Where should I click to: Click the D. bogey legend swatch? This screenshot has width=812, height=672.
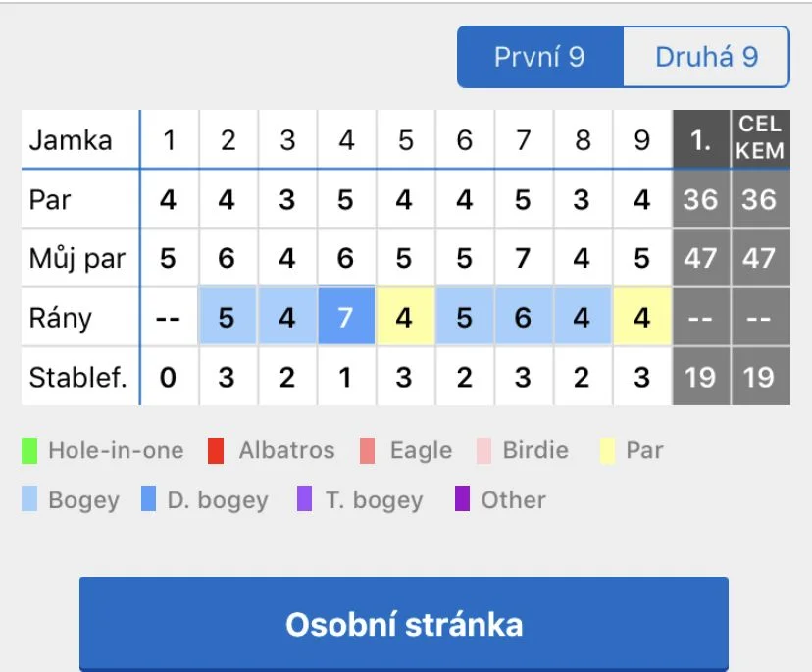pos(149,498)
